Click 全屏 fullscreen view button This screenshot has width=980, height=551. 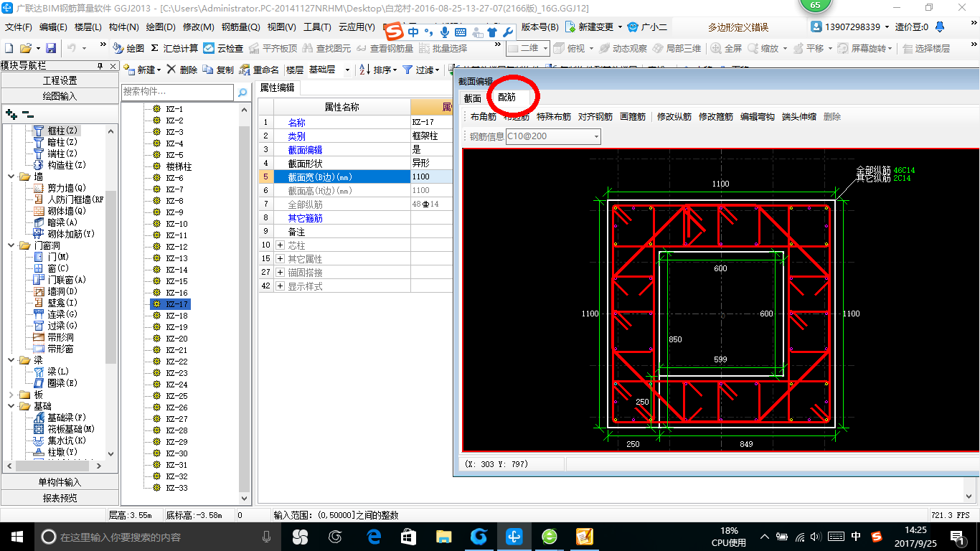click(727, 48)
